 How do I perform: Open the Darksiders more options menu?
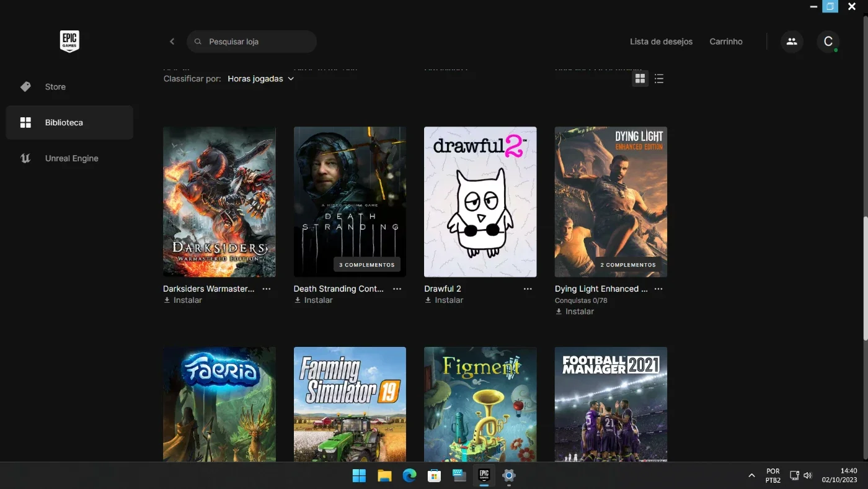click(267, 289)
